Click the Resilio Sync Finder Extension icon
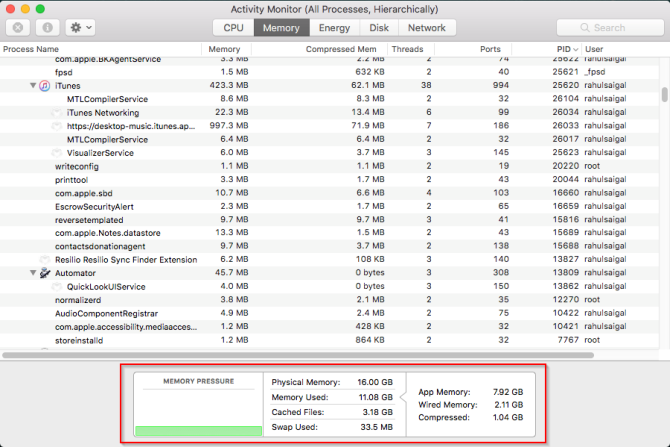 click(44, 260)
